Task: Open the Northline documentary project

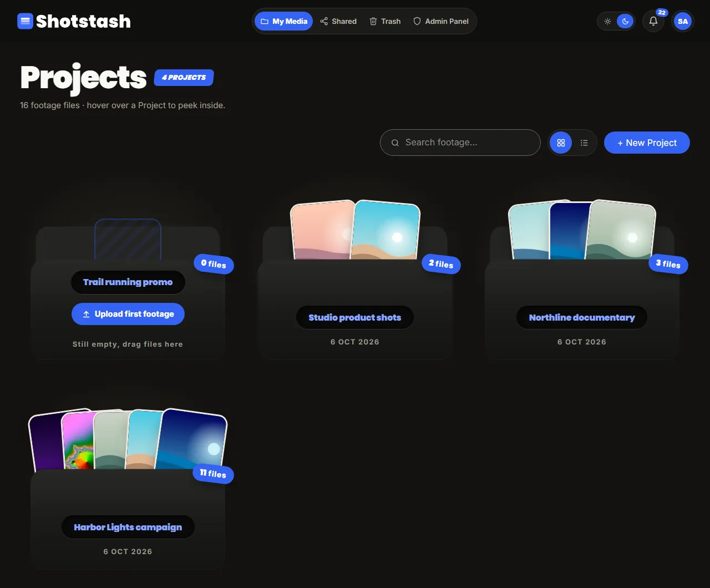Action: [x=582, y=318]
